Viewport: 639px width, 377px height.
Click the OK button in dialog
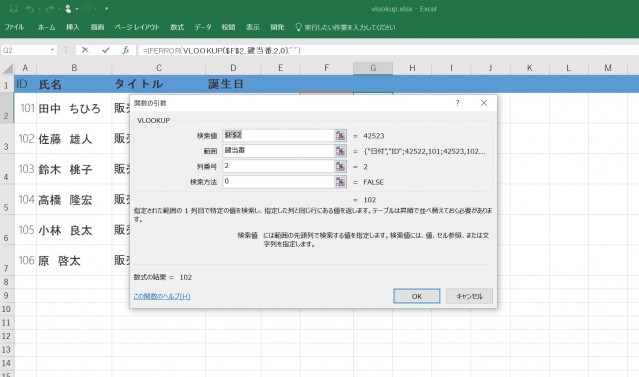[416, 296]
